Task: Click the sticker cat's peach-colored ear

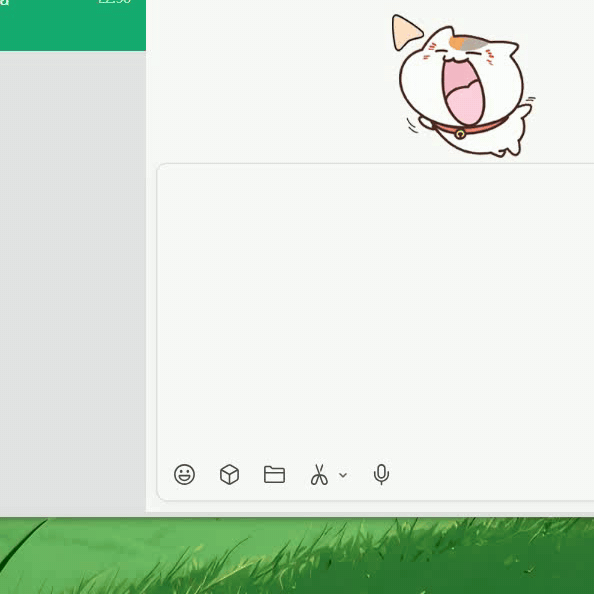Action: click(x=405, y=32)
